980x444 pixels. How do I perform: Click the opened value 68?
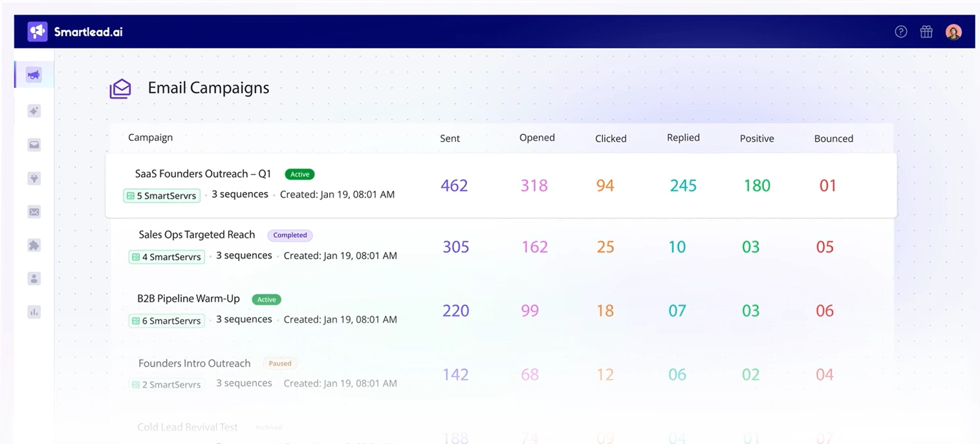[x=530, y=375]
